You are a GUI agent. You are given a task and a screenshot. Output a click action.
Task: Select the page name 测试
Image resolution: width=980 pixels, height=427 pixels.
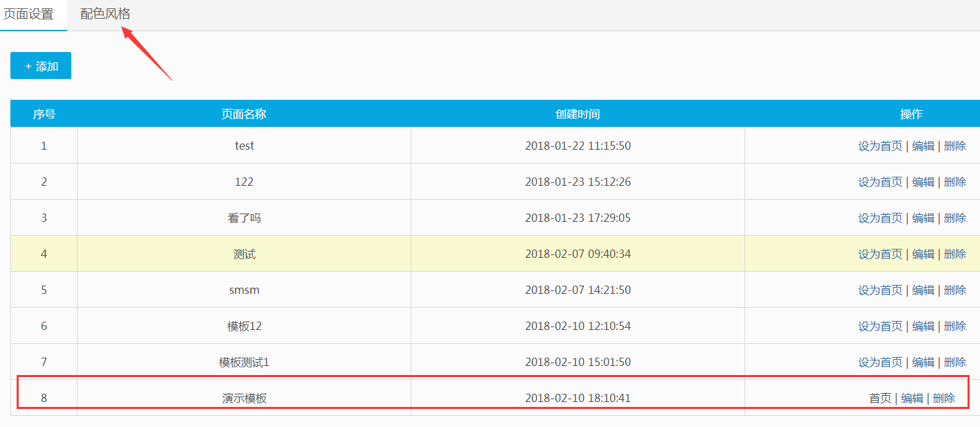244,254
